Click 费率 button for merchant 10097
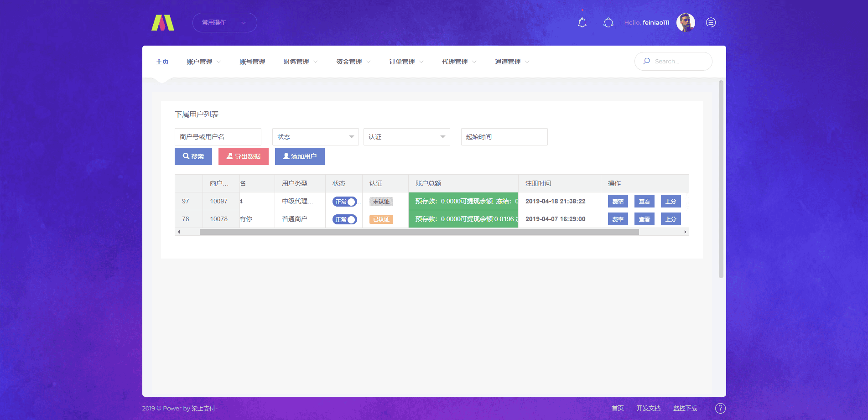868x420 pixels. 618,201
